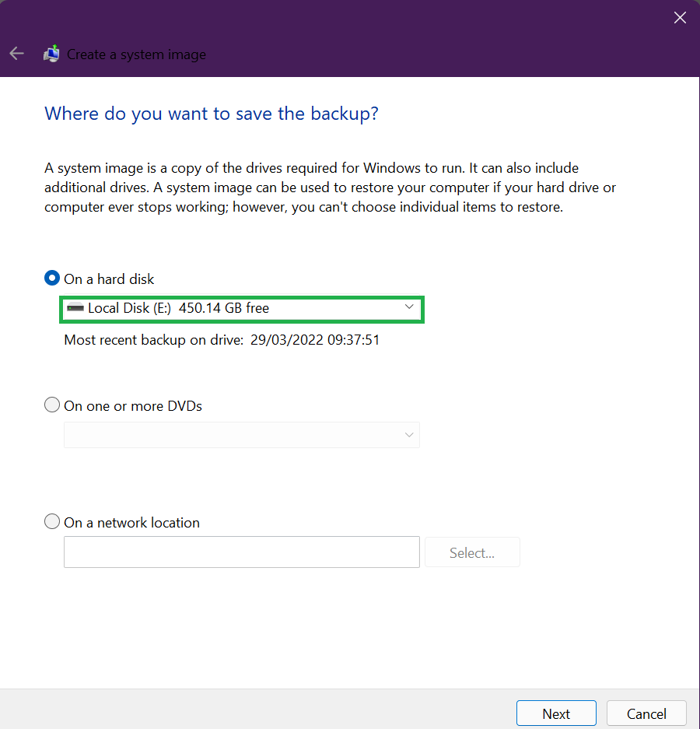Click the Where do you want heading
This screenshot has width=700, height=729.
(x=211, y=114)
